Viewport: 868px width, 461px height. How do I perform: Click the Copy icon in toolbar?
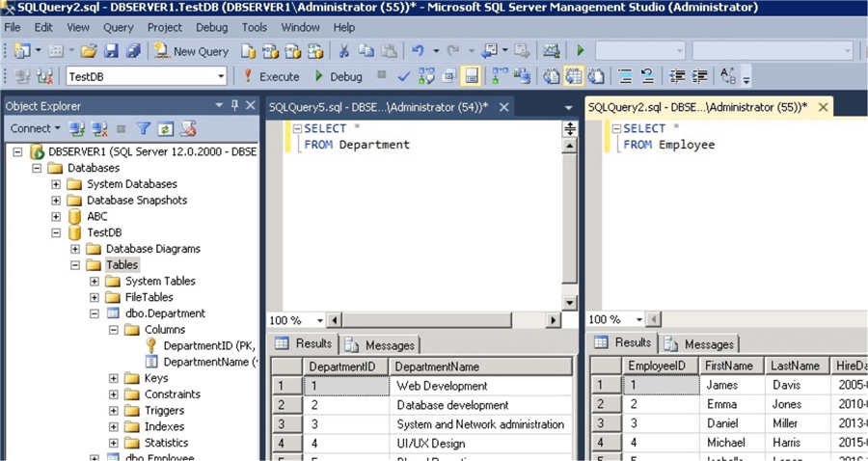tap(366, 51)
